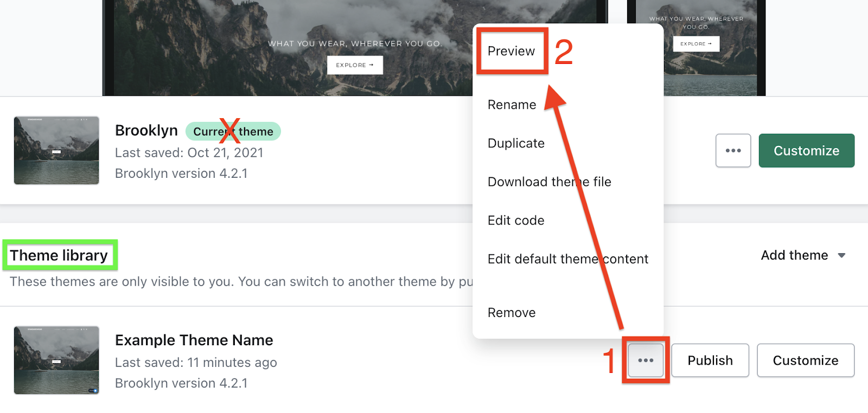Viewport: 868px width, 413px height.
Task: Select Edit default theme content
Action: tap(567, 259)
